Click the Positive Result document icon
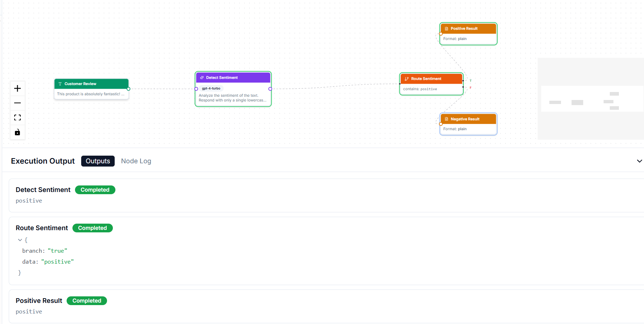The height and width of the screenshot is (324, 644). [446, 28]
